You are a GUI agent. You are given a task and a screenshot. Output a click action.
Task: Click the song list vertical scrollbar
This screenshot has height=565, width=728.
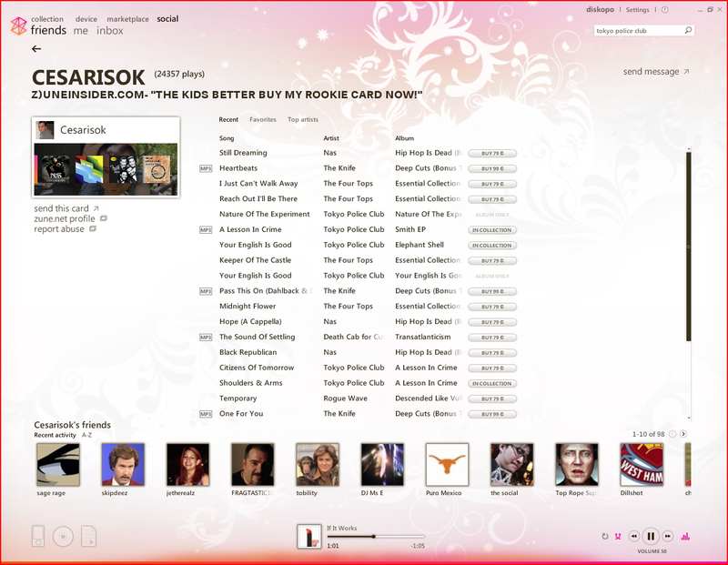[x=689, y=246]
